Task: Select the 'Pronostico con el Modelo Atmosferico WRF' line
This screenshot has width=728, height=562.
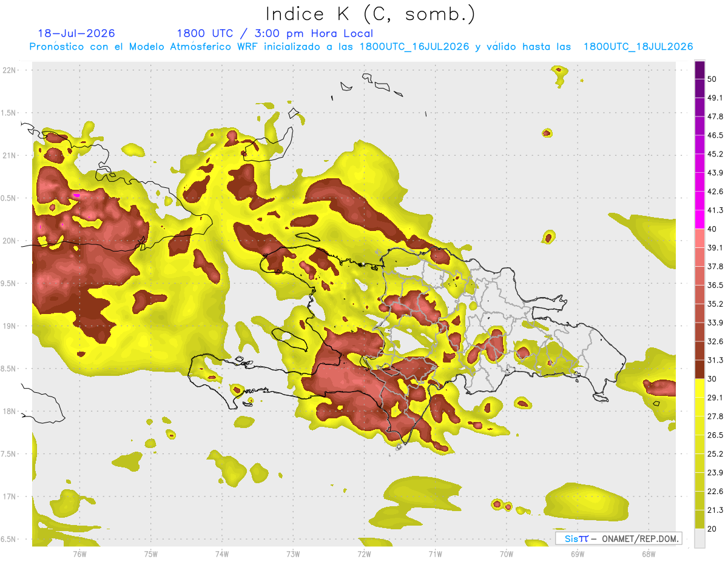Action: click(x=361, y=47)
